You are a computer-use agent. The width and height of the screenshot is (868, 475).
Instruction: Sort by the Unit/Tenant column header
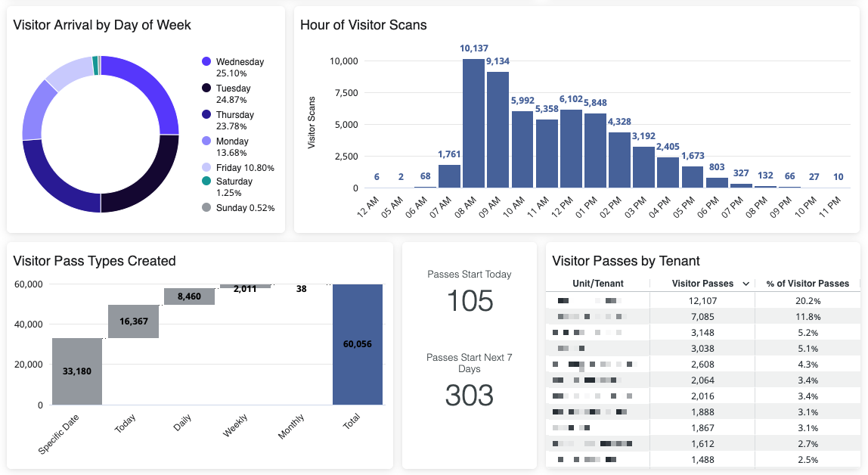click(597, 284)
